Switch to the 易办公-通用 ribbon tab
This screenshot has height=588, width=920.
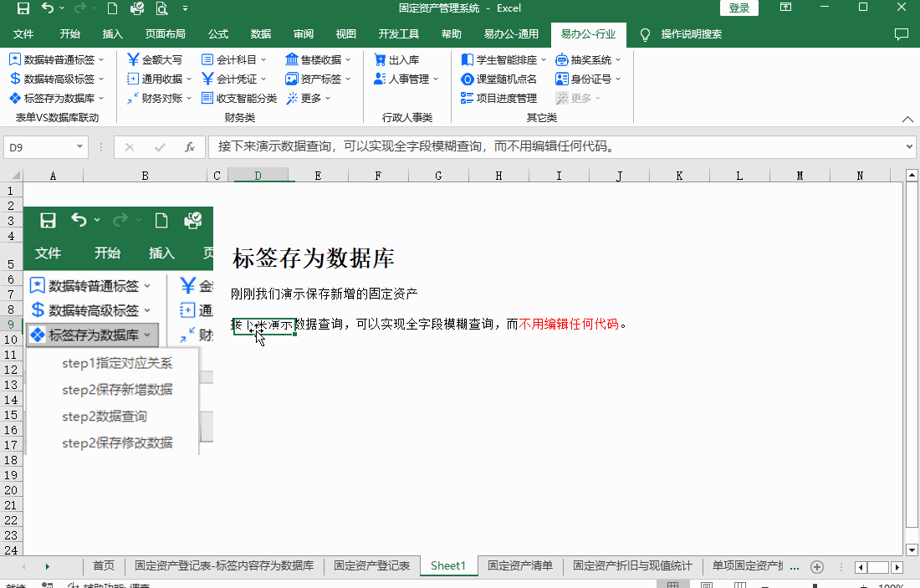(511, 34)
